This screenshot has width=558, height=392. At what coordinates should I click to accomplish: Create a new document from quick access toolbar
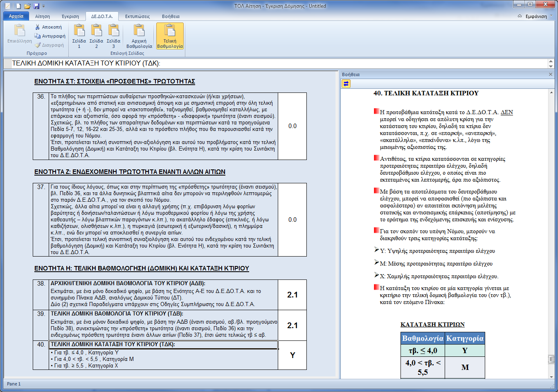19,6
